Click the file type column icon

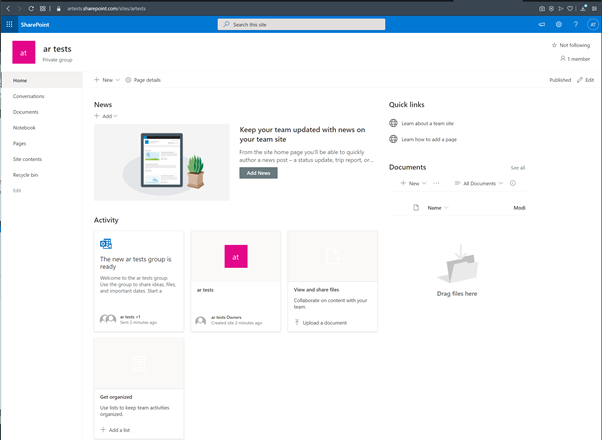click(416, 208)
